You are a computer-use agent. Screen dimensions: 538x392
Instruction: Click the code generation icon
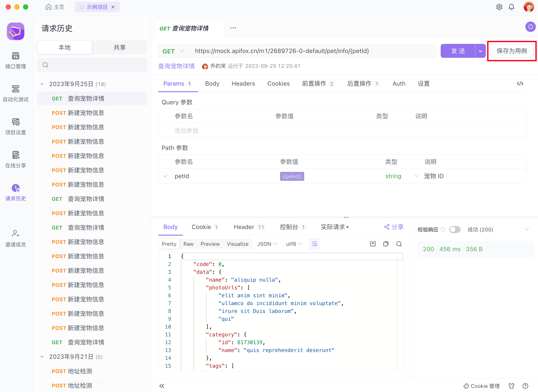pos(520,83)
